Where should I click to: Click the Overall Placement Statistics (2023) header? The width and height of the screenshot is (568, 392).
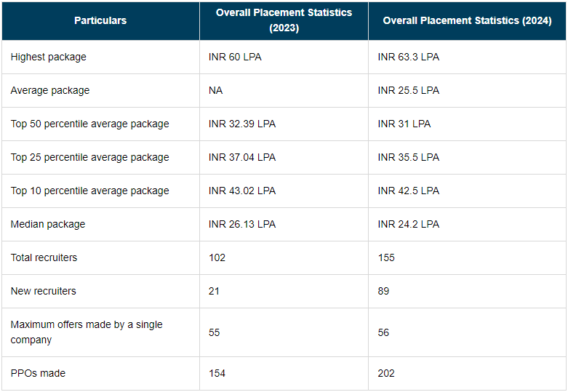click(x=284, y=20)
